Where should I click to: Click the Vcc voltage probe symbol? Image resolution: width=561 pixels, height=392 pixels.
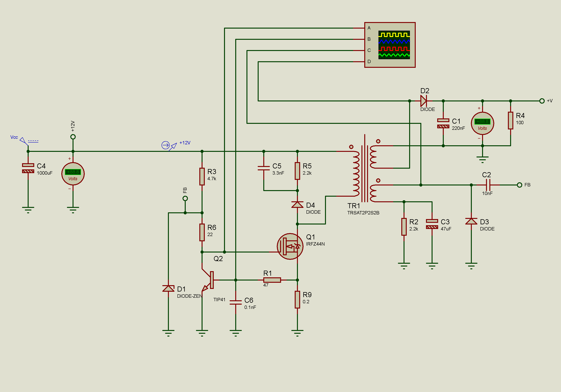(24, 141)
